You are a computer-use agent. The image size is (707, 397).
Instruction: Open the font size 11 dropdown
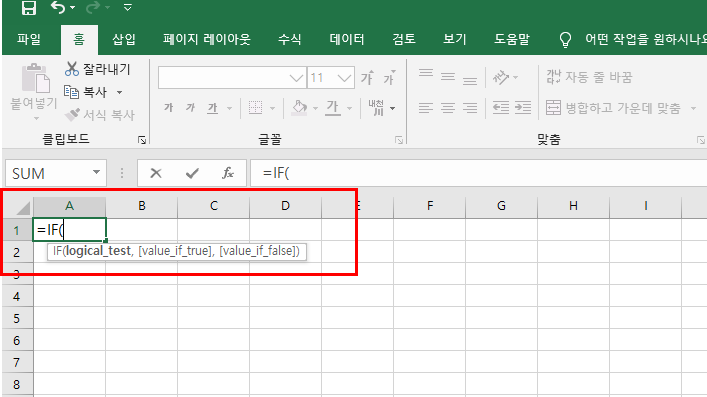[344, 78]
